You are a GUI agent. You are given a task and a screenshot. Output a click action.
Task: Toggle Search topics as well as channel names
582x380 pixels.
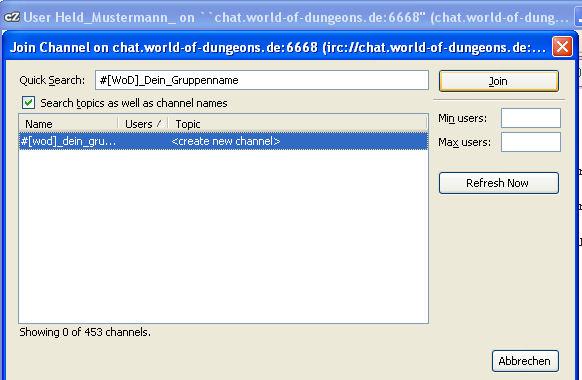click(x=28, y=103)
